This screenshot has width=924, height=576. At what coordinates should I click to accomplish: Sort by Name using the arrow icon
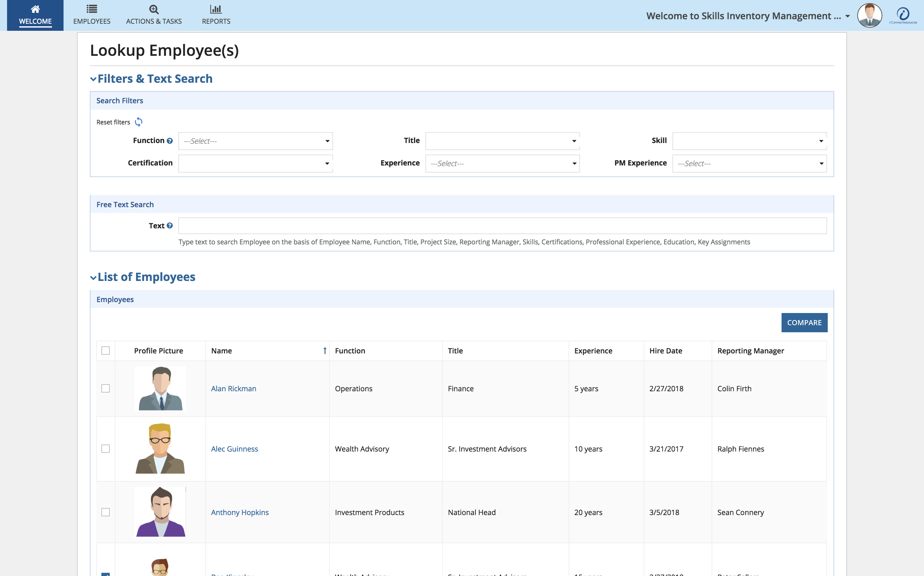(325, 351)
